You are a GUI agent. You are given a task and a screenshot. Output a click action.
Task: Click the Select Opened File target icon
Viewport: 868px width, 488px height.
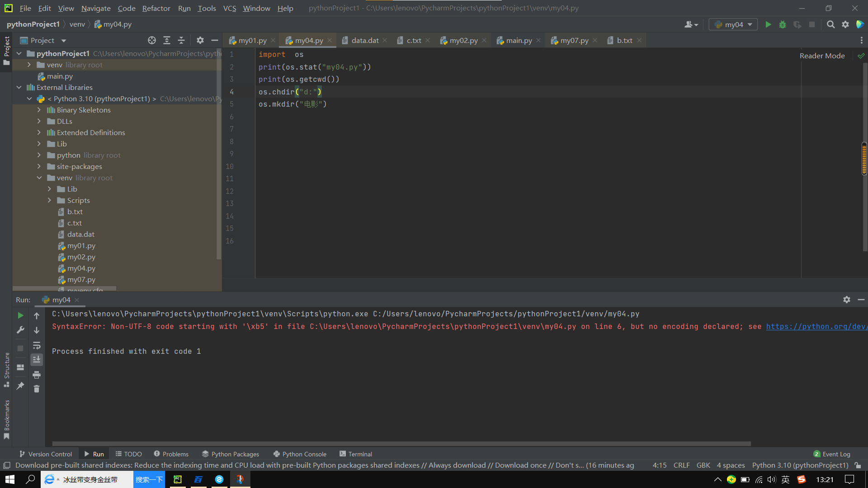[x=152, y=41]
